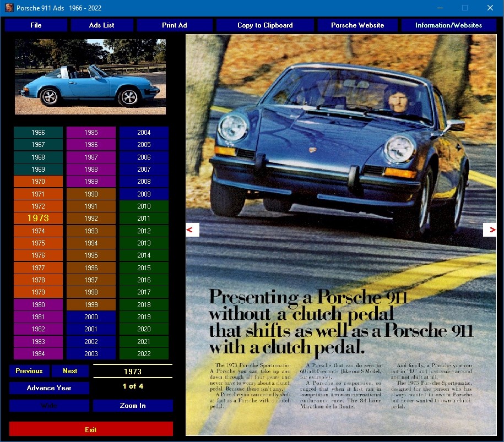This screenshot has height=442, width=504.
Task: Close the Porsche 911 Ads window
Action: tap(490, 8)
